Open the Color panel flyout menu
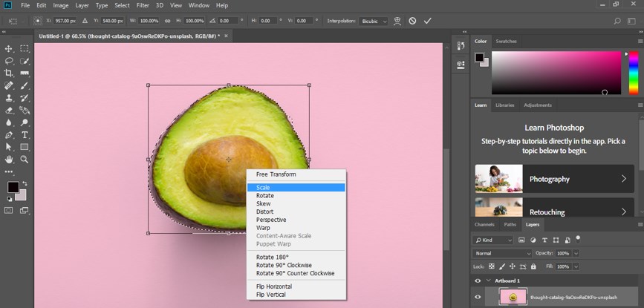The height and width of the screenshot is (308, 644). click(x=640, y=42)
